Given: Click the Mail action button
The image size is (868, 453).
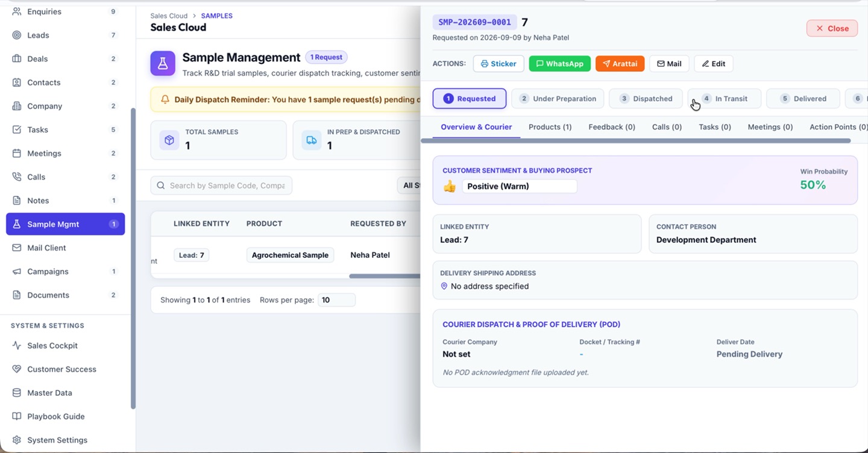Looking at the screenshot, I should pyautogui.click(x=669, y=64).
